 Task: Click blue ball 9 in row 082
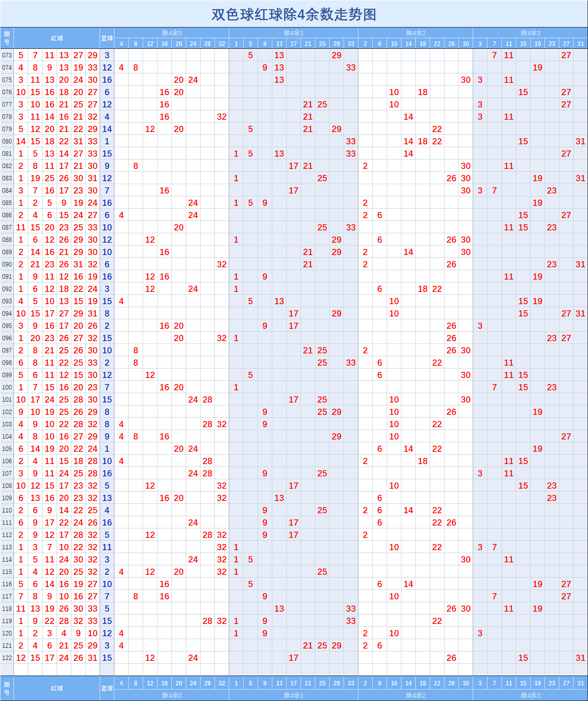[x=107, y=166]
